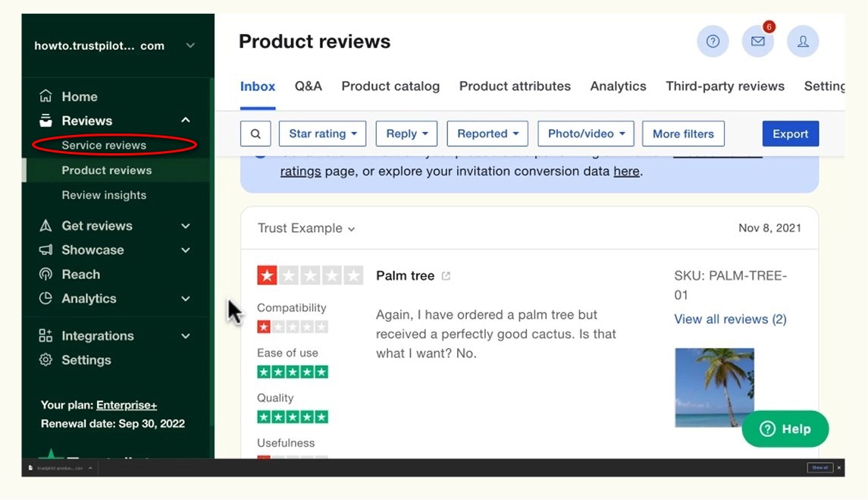This screenshot has height=500, width=868.
Task: Open the View all reviews (2) link
Action: (x=730, y=319)
